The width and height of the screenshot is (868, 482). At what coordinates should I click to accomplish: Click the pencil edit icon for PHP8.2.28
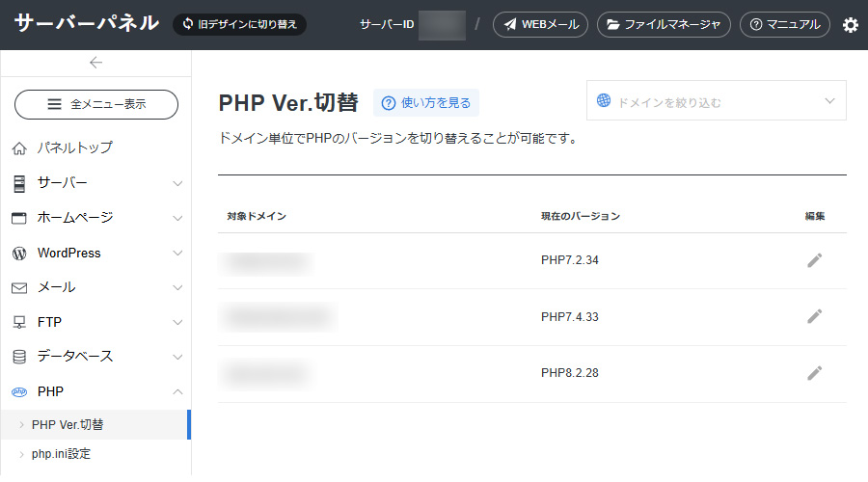tap(814, 373)
